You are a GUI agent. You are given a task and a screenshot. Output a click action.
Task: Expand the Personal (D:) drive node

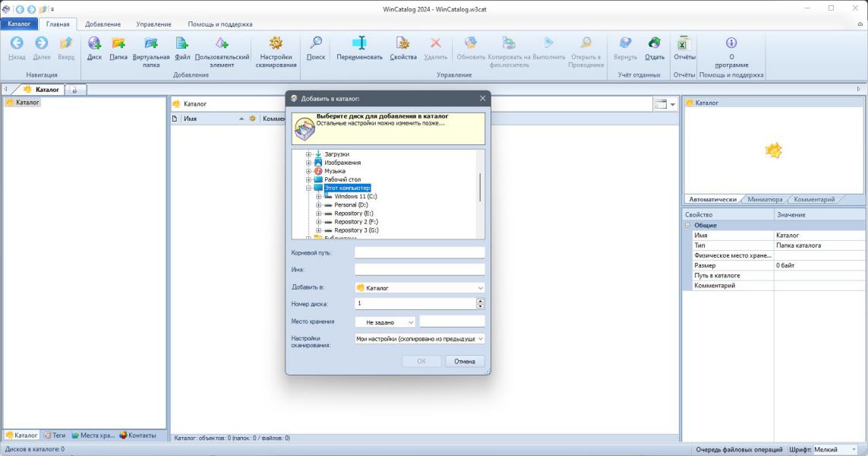318,205
